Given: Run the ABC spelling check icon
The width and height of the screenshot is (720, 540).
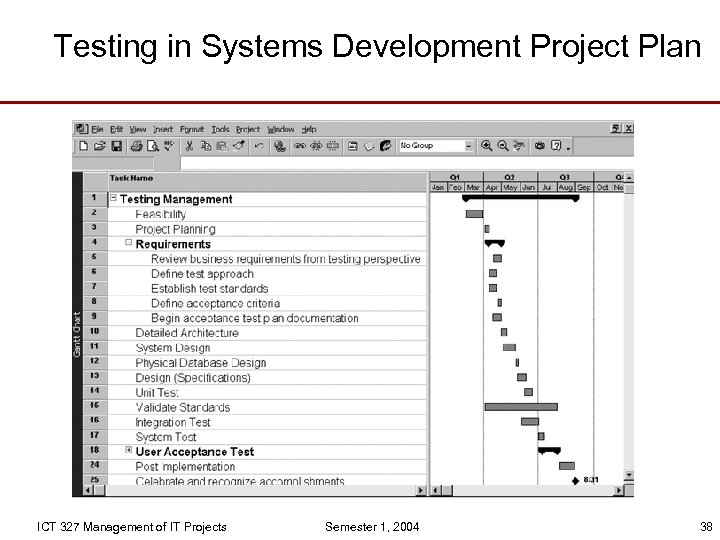Looking at the screenshot, I should point(169,146).
